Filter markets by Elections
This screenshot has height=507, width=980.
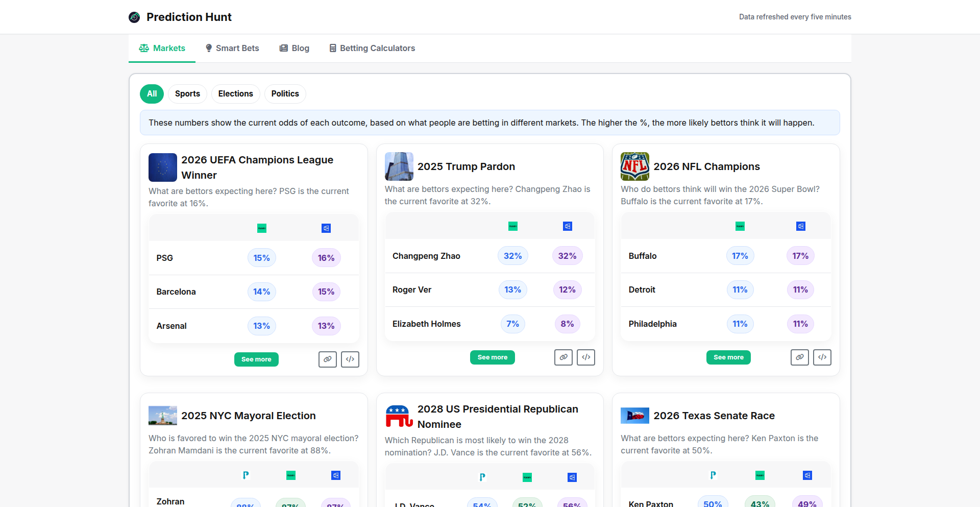pos(235,94)
